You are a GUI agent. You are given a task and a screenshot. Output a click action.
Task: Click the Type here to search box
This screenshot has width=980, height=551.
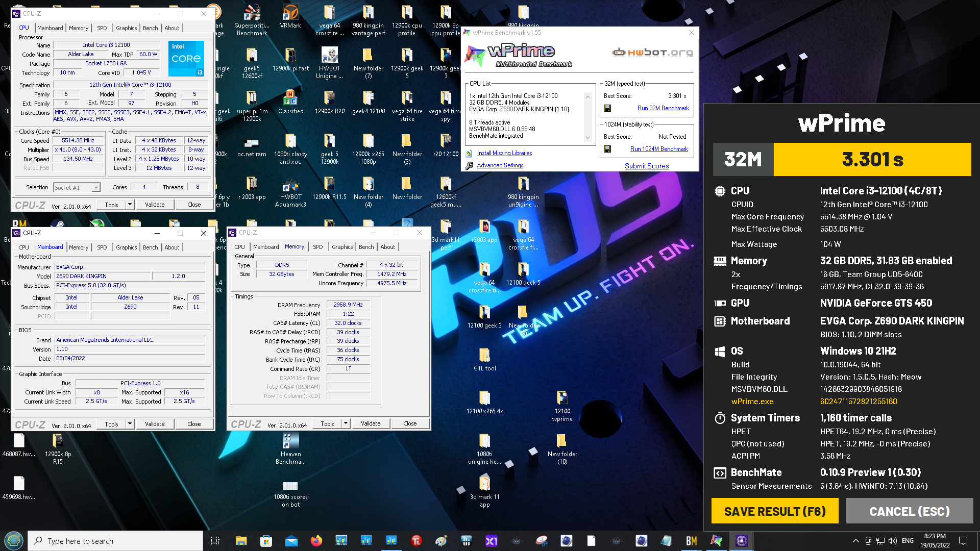[115, 541]
